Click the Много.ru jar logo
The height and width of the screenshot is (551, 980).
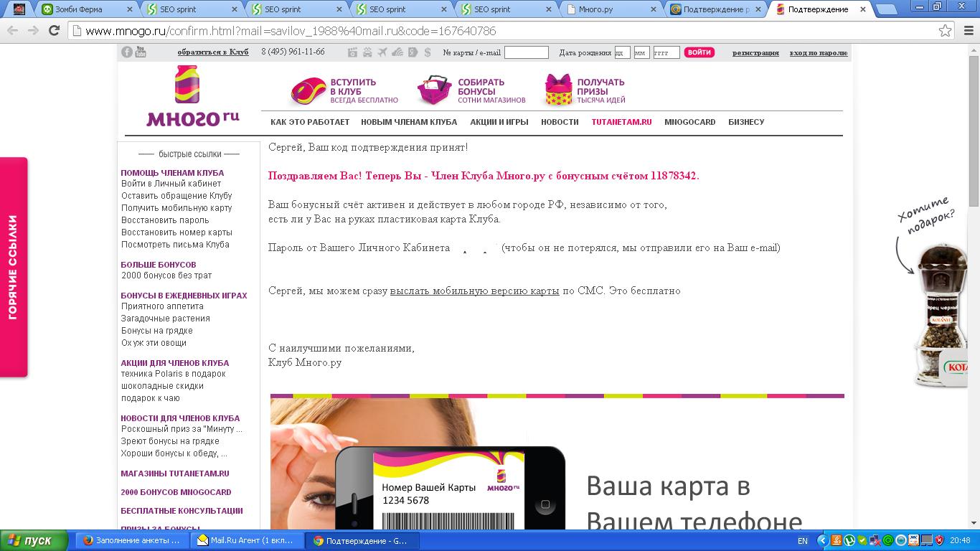193,96
